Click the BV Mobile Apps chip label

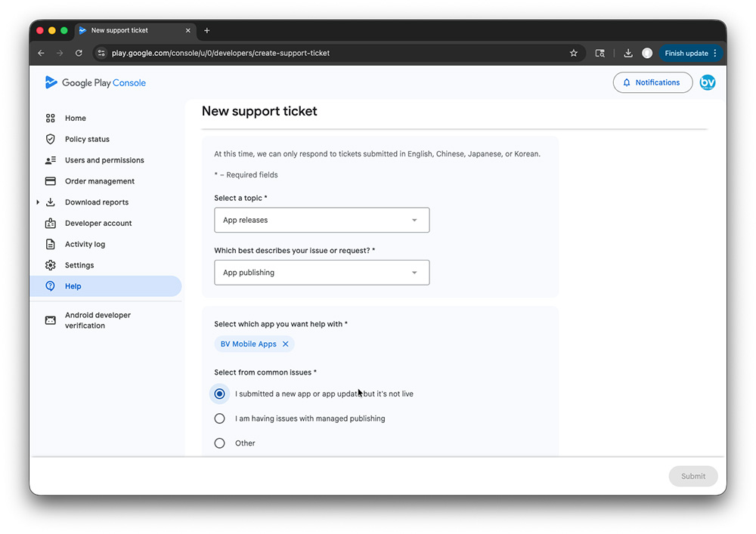(248, 344)
